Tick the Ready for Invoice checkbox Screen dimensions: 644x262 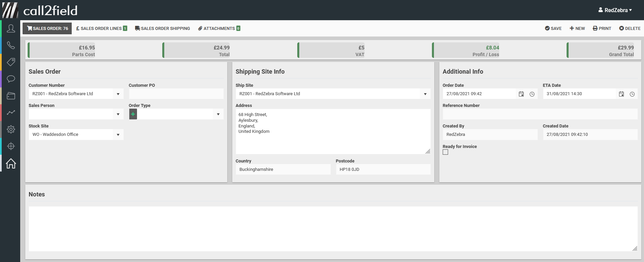445,152
